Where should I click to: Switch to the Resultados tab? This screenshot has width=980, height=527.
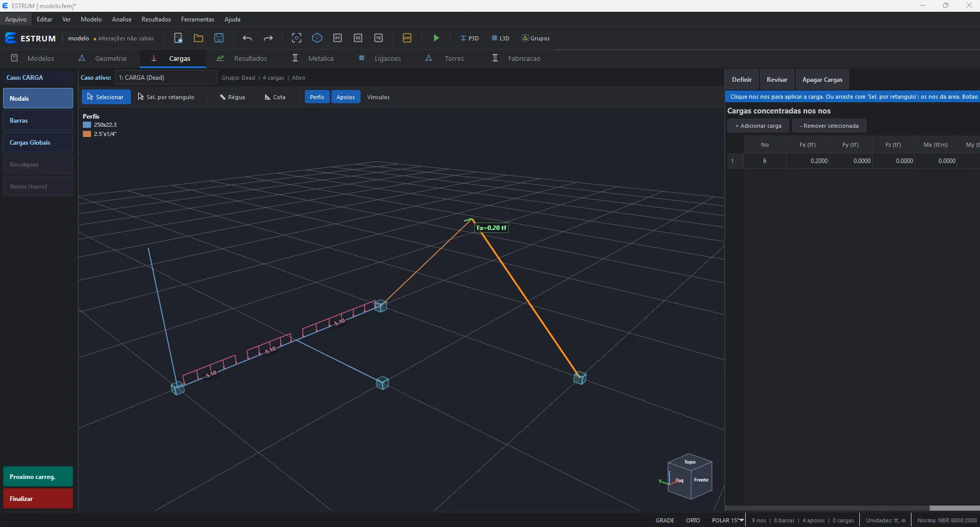[242, 58]
